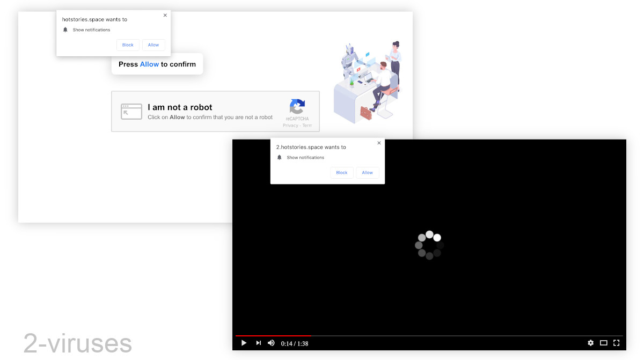Close the hotstories.space notification prompt
Screen dimensions: 644x360
[x=165, y=16]
